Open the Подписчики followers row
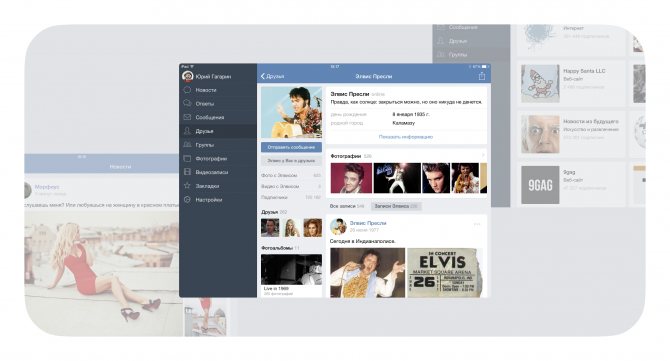Screen dimensions: 670x361 coord(291,197)
